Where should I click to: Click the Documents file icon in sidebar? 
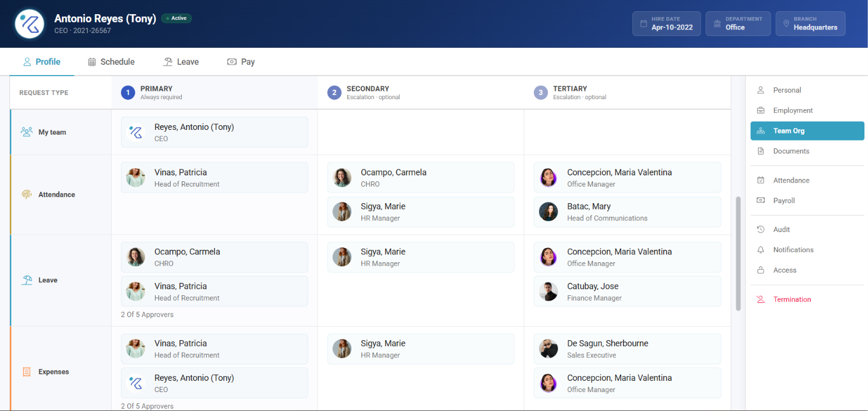tap(761, 151)
